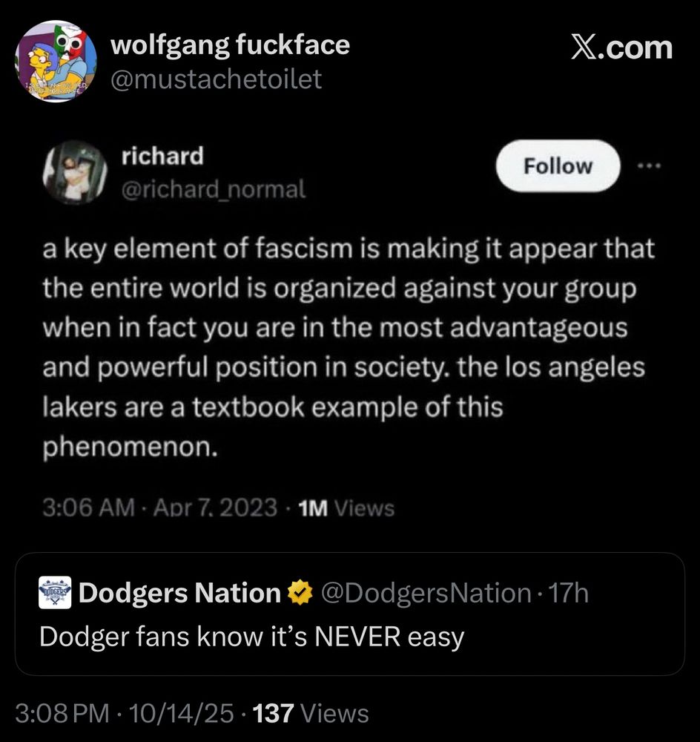
Task: Click the richard display name
Action: (162, 156)
